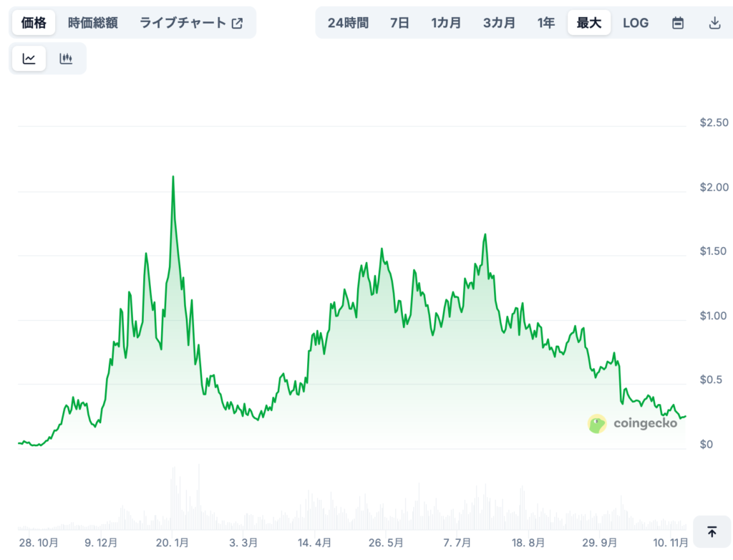Click the CoinGecko gecko logo icon
Viewport: 733px width, 560px height.
pyautogui.click(x=596, y=424)
